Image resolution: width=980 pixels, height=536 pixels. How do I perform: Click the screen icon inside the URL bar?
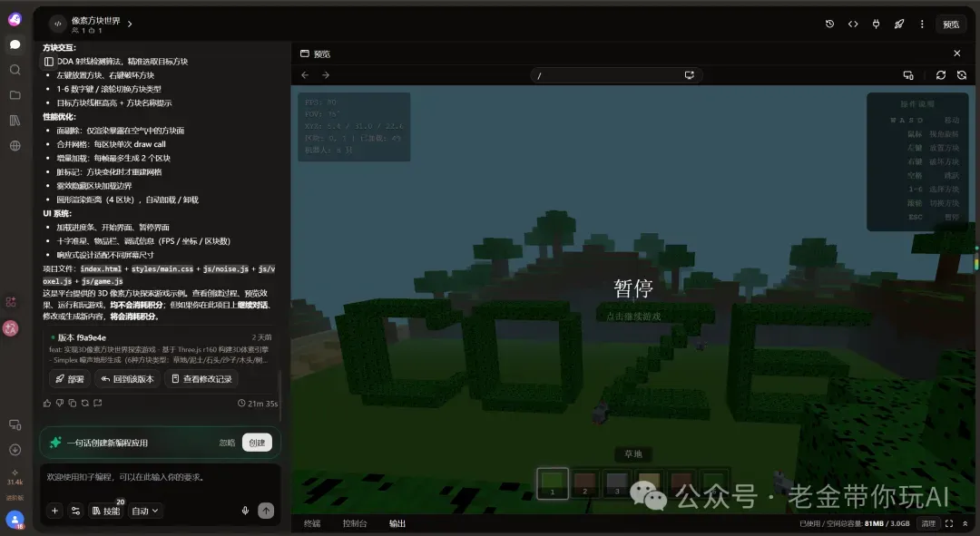click(690, 75)
